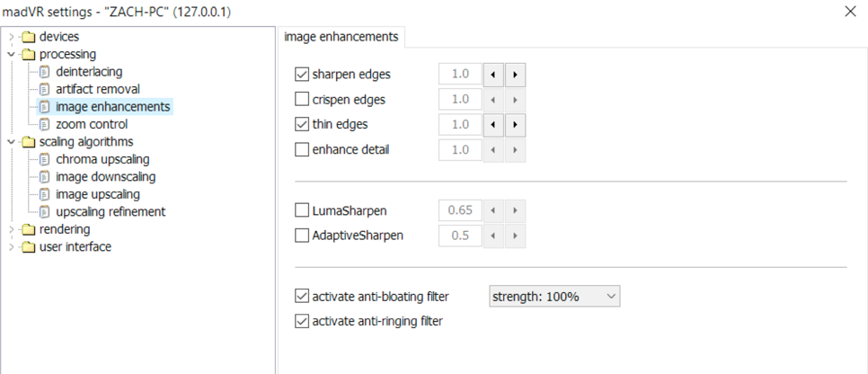Click the chroma upscaling page icon
Image resolution: width=868 pixels, height=374 pixels.
click(x=45, y=159)
